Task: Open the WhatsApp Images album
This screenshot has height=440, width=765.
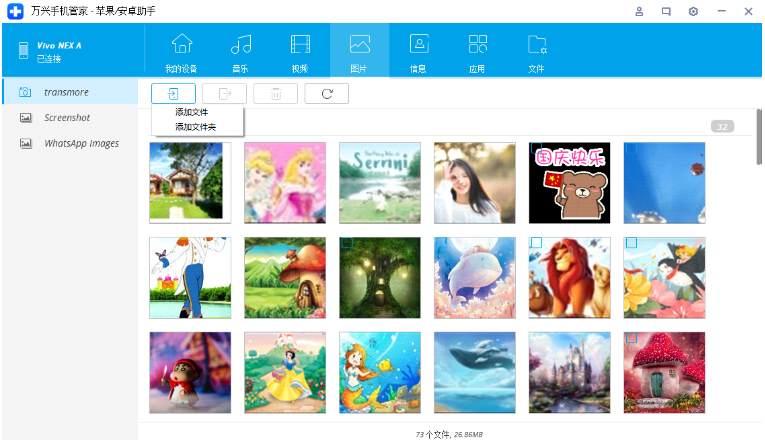Action: coord(81,144)
